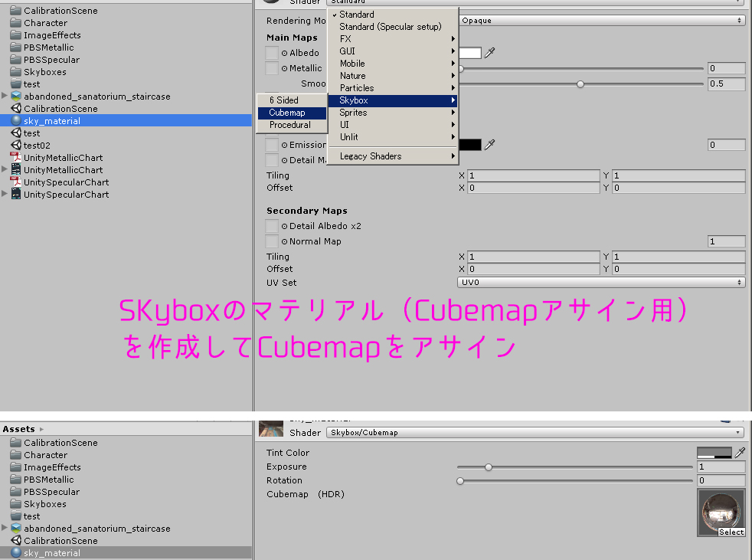This screenshot has width=752, height=560.
Task: Select Procedural skybox shader
Action: coord(292,125)
